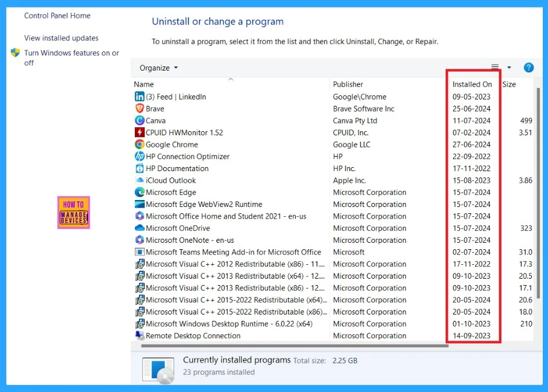Click the Visual C++ 2012 x86 installer icon

click(x=139, y=264)
